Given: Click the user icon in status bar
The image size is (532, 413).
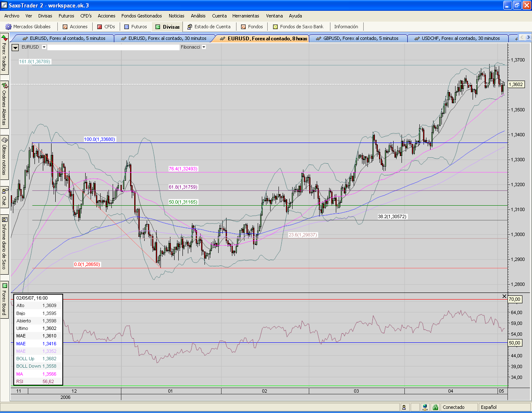Looking at the screenshot, I should (404, 407).
